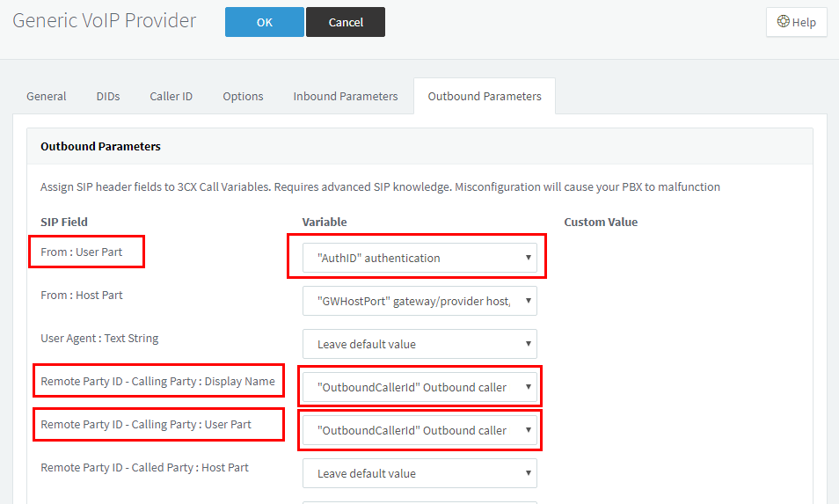Select the Outbound Parameters tab
This screenshot has height=504, width=839.
pos(485,96)
